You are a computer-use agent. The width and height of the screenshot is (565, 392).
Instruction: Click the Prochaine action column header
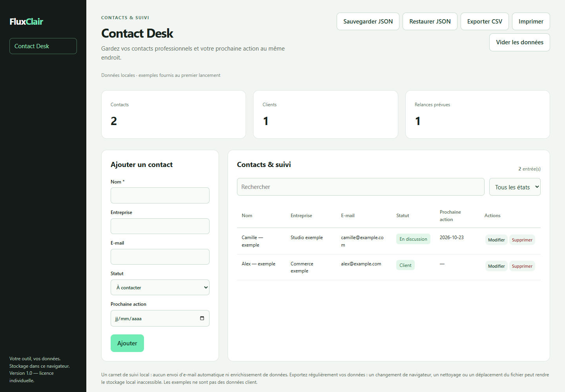click(450, 216)
